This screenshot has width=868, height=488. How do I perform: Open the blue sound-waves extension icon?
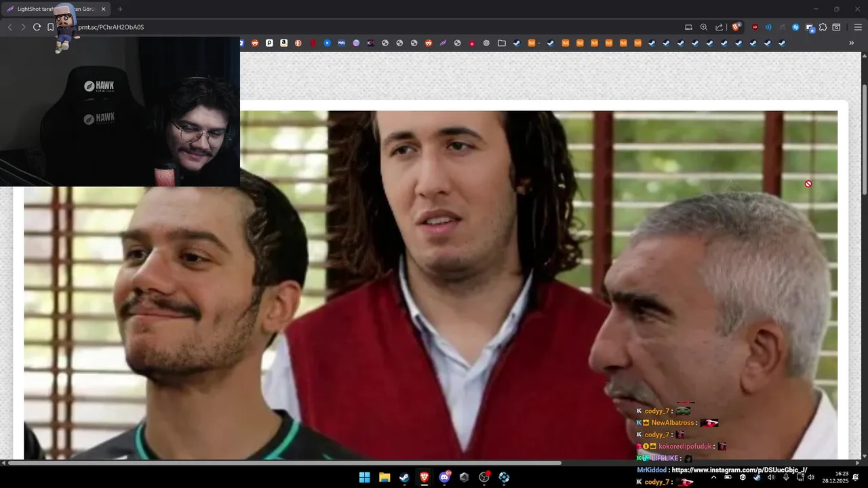[x=768, y=27]
